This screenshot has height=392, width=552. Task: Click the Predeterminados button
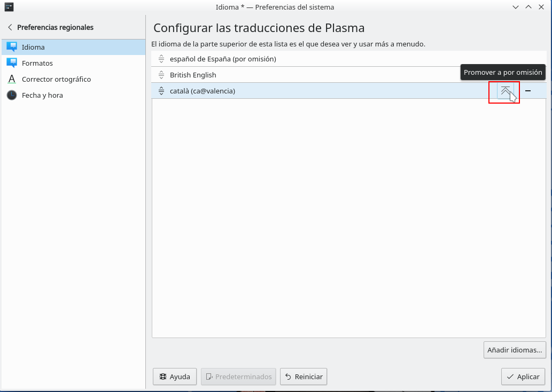[238, 377]
